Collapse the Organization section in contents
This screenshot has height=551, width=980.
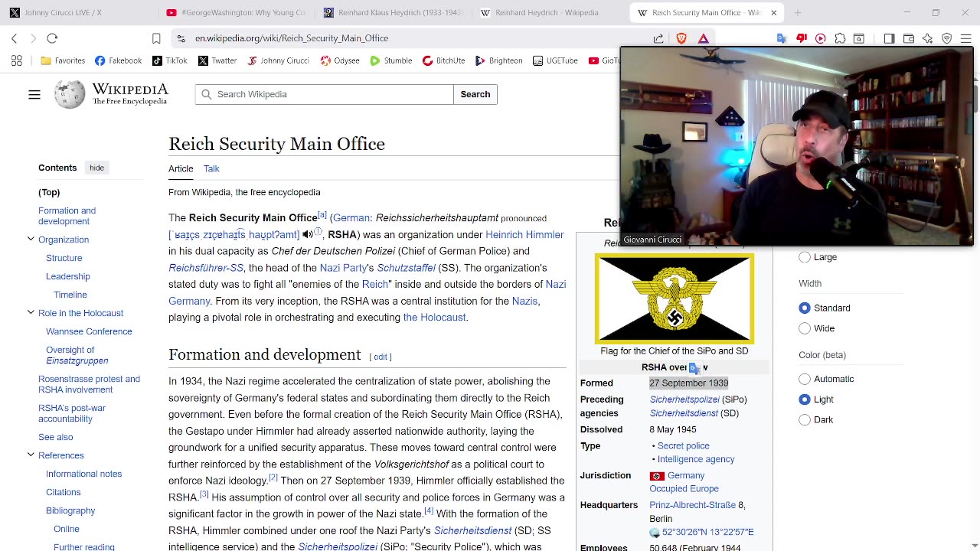31,240
